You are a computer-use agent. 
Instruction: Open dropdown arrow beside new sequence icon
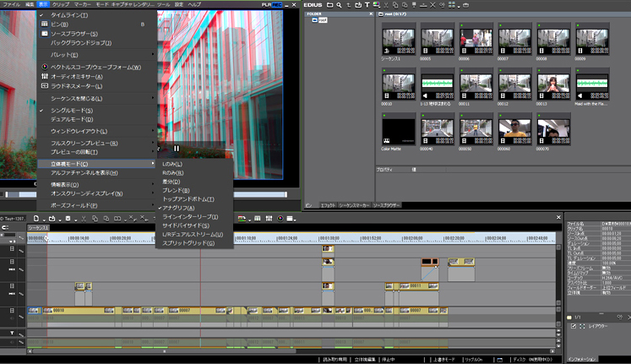[43, 220]
